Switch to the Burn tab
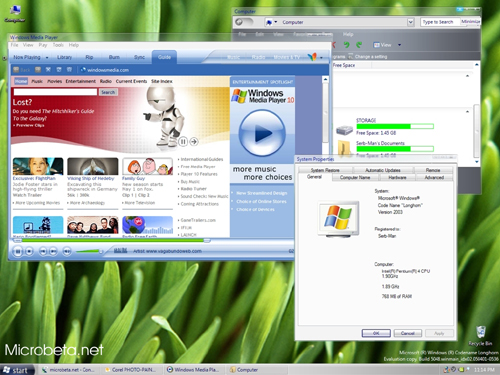This screenshot has height=375, width=500. [x=114, y=57]
